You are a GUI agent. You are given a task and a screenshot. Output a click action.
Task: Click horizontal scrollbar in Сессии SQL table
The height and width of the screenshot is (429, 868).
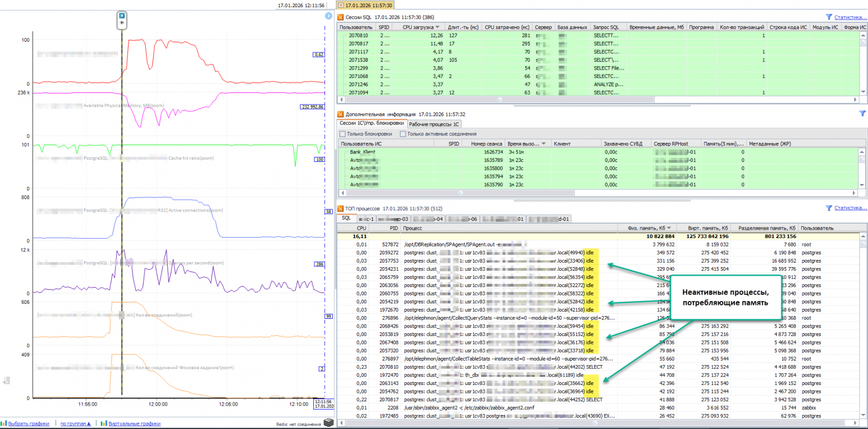(x=499, y=98)
